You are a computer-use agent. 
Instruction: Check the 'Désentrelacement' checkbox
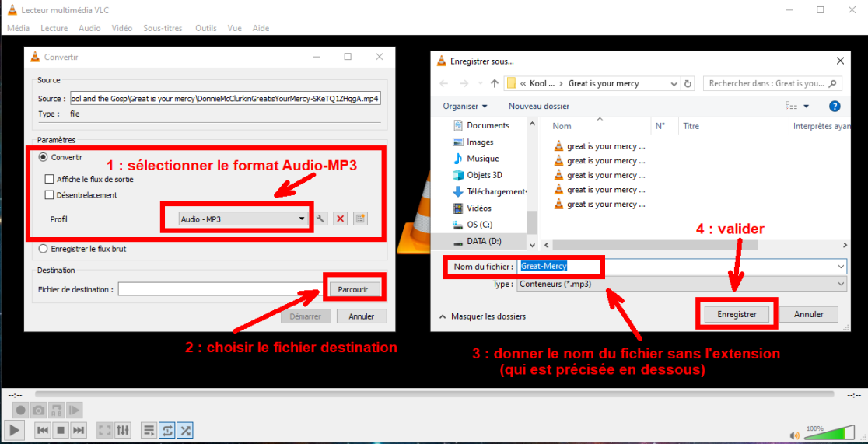point(50,195)
